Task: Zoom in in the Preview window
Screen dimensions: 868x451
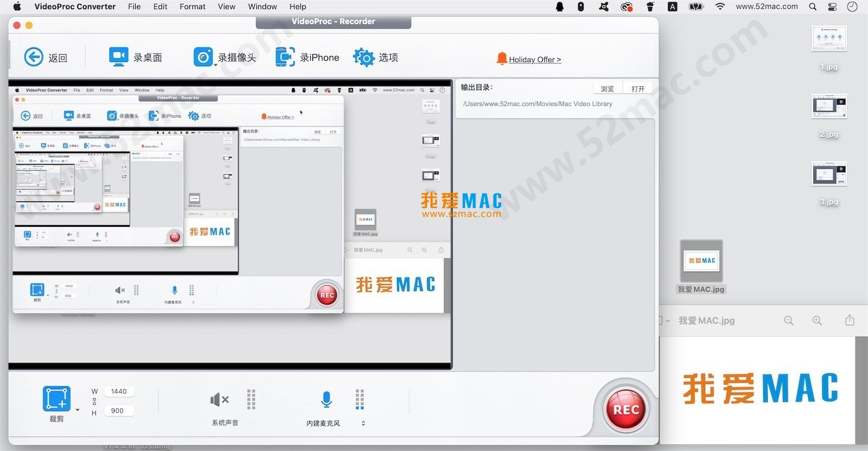Action: click(817, 321)
